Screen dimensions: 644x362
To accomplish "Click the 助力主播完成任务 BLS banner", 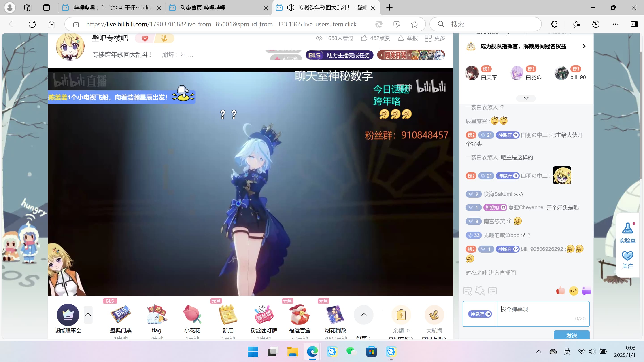I will [340, 55].
